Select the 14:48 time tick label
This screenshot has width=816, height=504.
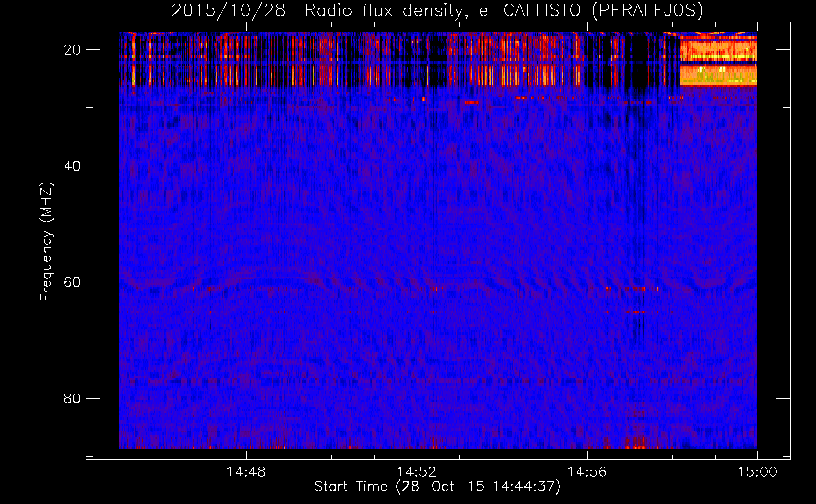pos(246,472)
